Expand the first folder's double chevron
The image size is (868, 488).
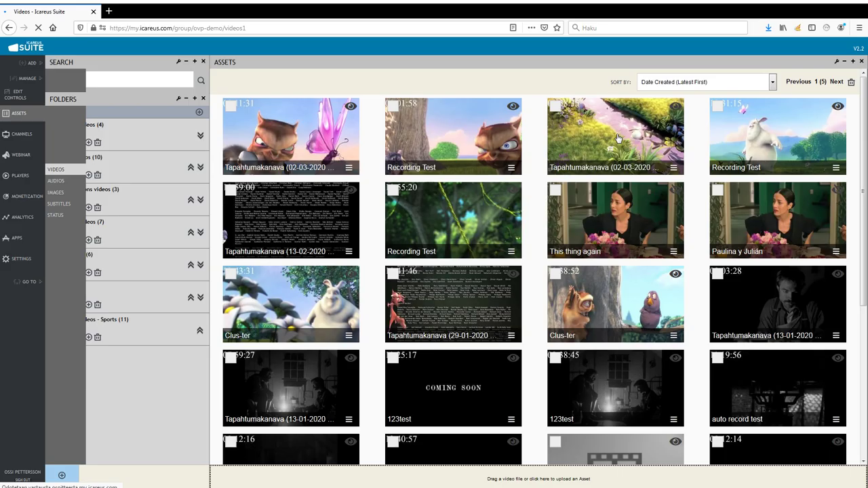(x=200, y=136)
